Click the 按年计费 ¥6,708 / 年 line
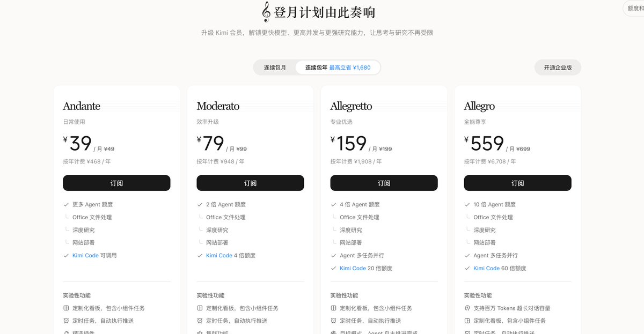 tap(490, 161)
